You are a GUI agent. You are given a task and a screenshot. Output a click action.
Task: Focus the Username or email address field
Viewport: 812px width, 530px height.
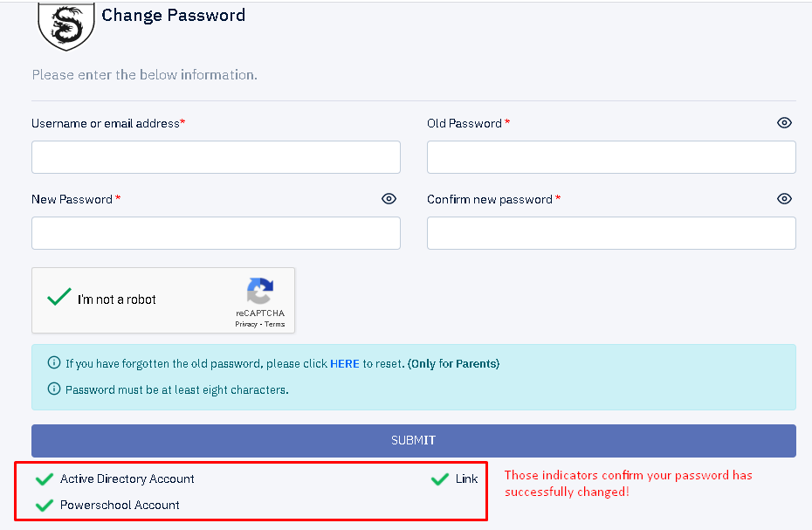[x=216, y=157]
